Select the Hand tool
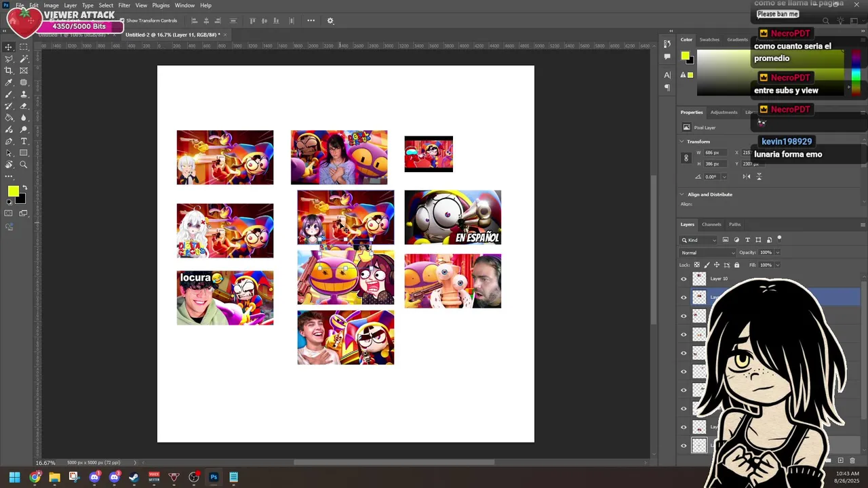Viewport: 868px width, 488px height. point(9,165)
